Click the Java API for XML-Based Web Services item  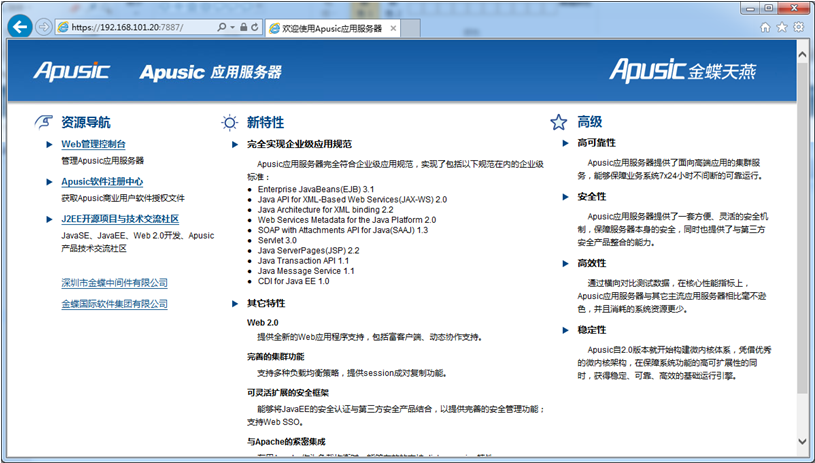pos(352,200)
